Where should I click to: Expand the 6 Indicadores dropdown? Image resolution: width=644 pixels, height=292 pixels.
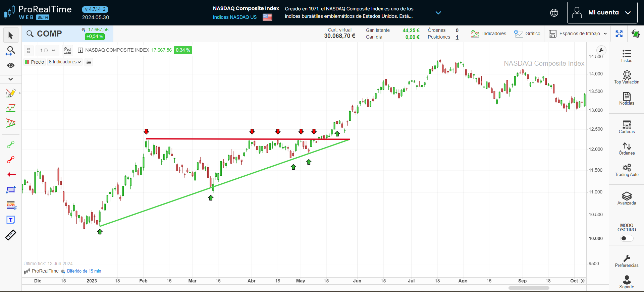[65, 62]
